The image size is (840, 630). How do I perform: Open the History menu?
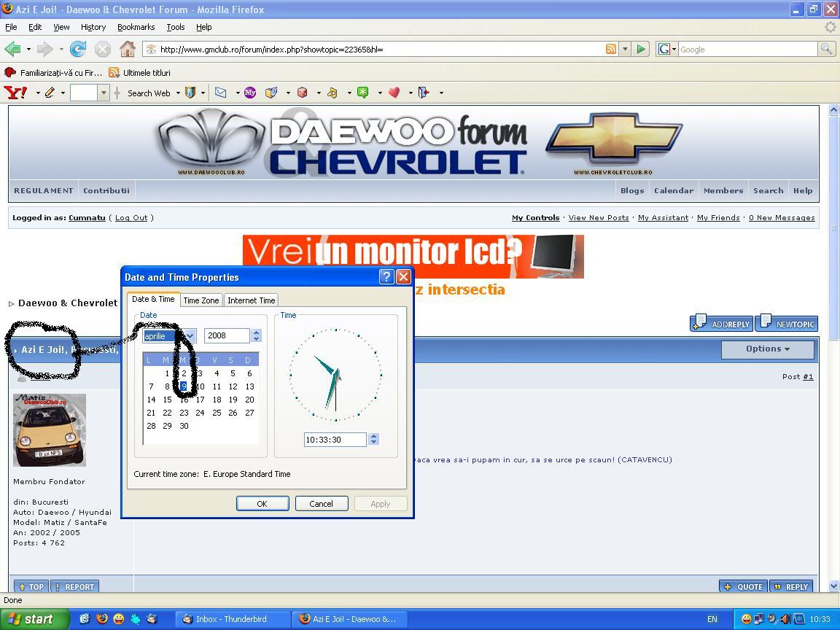[x=93, y=27]
